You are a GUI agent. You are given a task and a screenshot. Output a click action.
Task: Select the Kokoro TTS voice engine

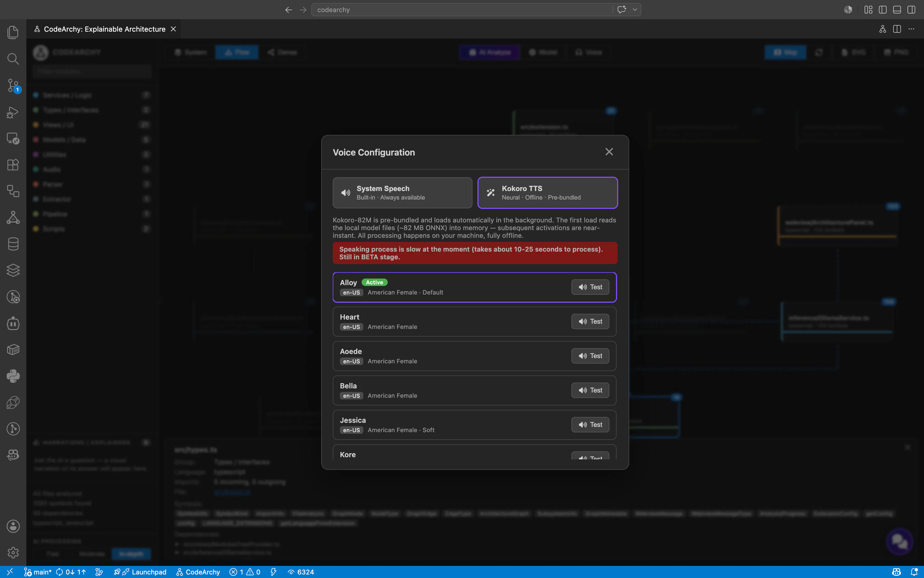pyautogui.click(x=548, y=193)
